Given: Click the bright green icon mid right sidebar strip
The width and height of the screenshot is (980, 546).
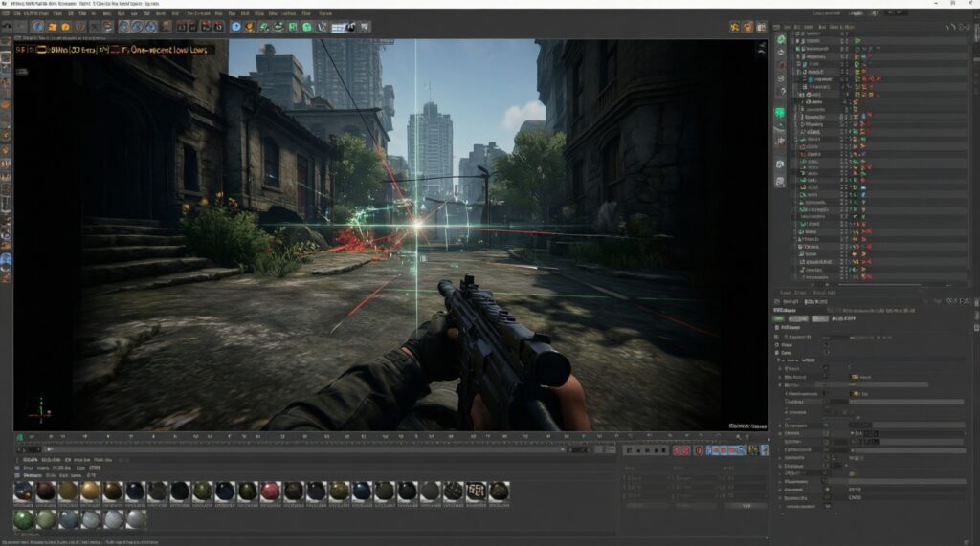Looking at the screenshot, I should (x=780, y=114).
